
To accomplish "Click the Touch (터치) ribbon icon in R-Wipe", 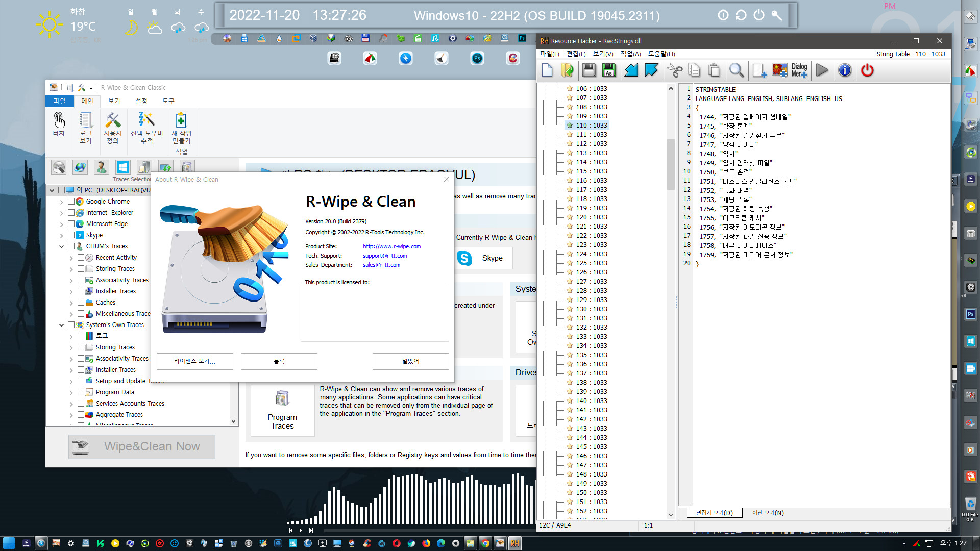I will click(x=59, y=125).
